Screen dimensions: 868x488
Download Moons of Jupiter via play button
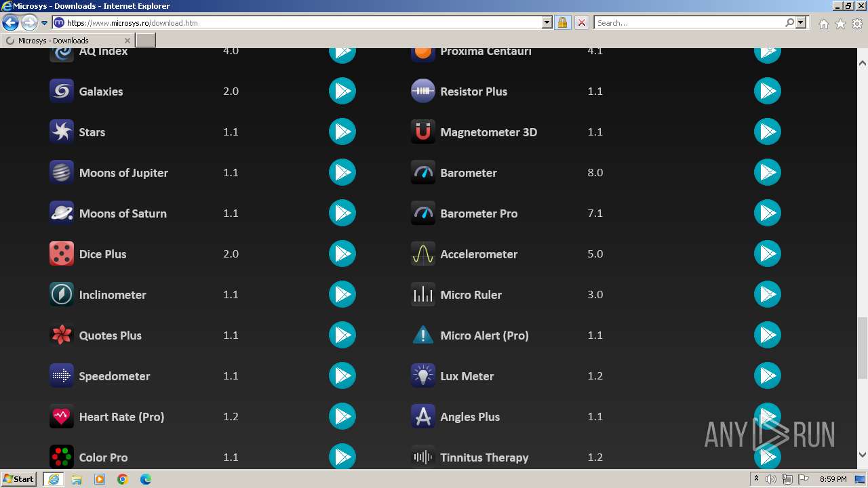[x=342, y=172]
